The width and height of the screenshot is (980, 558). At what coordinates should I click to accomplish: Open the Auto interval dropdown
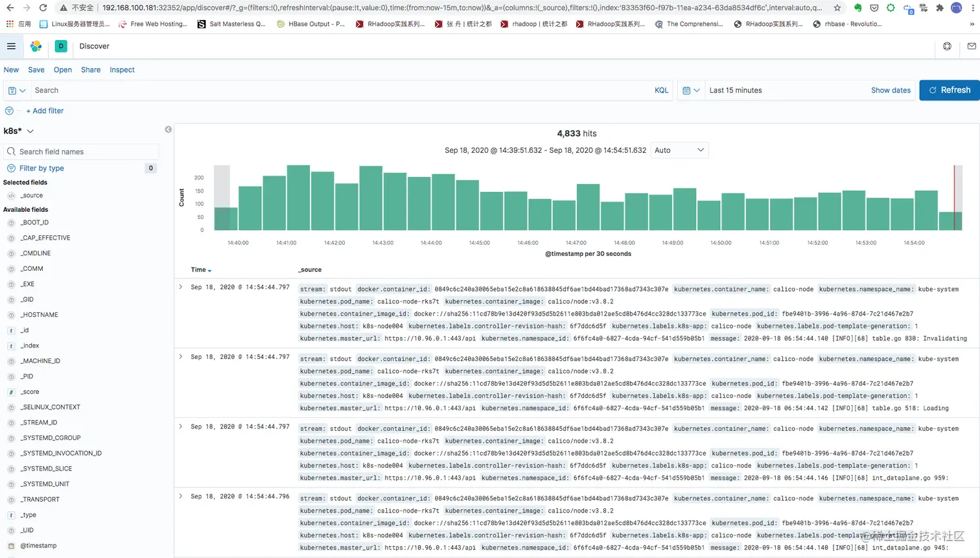(679, 150)
